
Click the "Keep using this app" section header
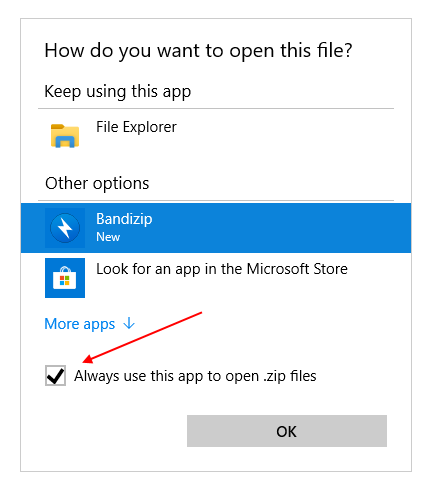118,92
